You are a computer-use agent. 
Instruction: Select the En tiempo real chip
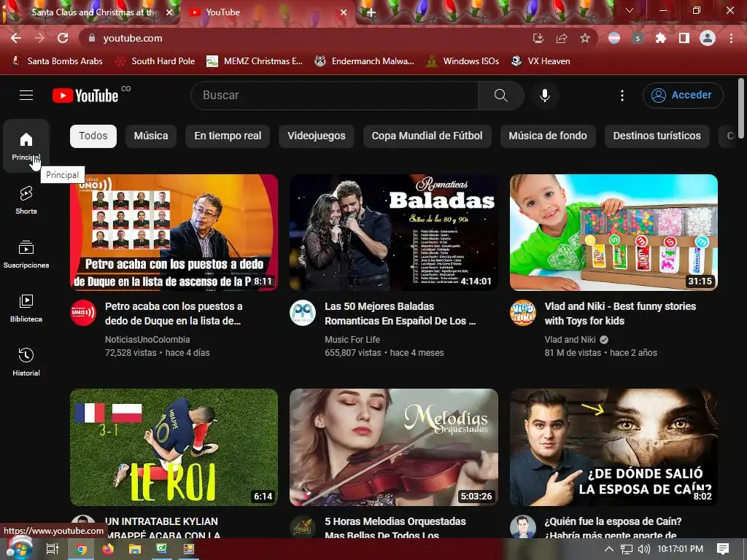228,136
